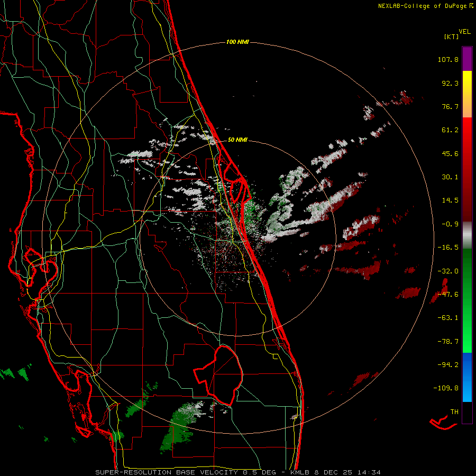Click the -47.6 legend value
The height and width of the screenshot is (476, 476).
point(448,295)
